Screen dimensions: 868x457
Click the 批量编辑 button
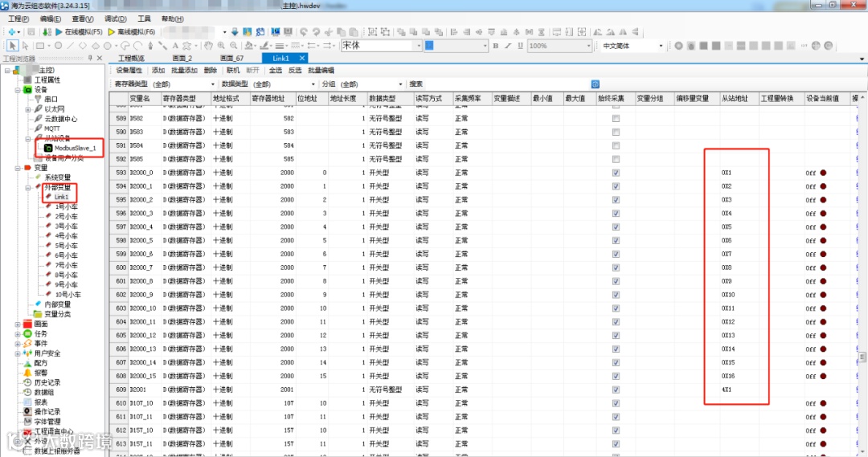(321, 70)
